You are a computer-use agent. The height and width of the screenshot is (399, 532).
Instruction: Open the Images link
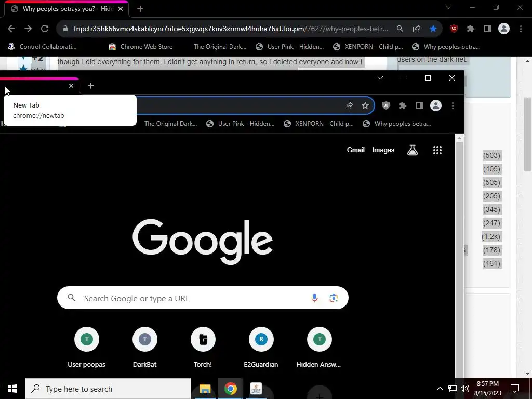(x=383, y=150)
